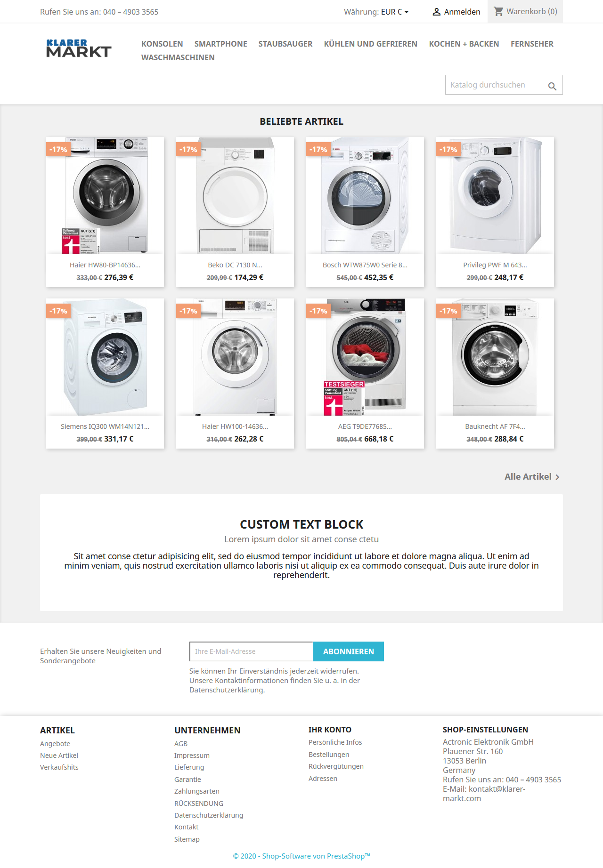Open the Bosch WTW875W0 Serie 8 product image

[365, 195]
